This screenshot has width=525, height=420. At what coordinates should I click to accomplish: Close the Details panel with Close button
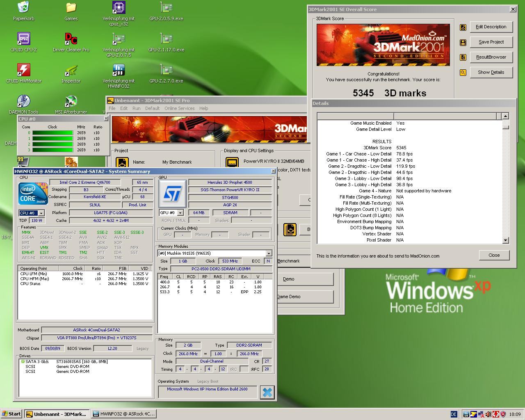coord(494,255)
